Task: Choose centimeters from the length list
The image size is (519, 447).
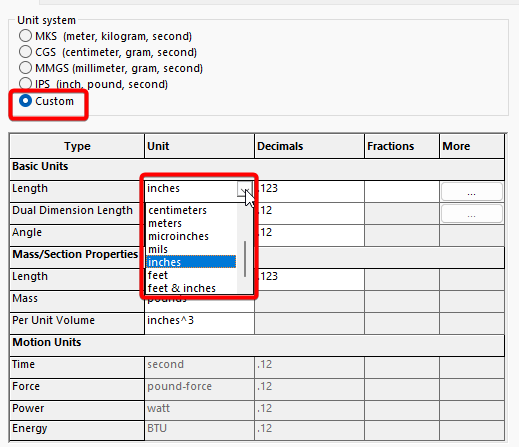Action: (191, 210)
